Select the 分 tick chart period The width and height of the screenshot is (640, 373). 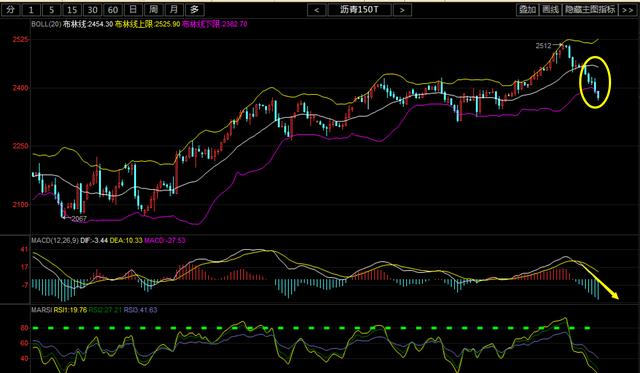[x=11, y=10]
